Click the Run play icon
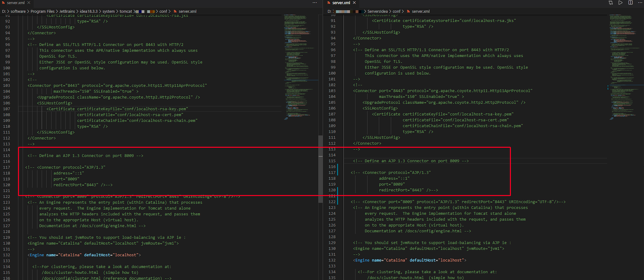644x280 pixels. pyautogui.click(x=620, y=3)
